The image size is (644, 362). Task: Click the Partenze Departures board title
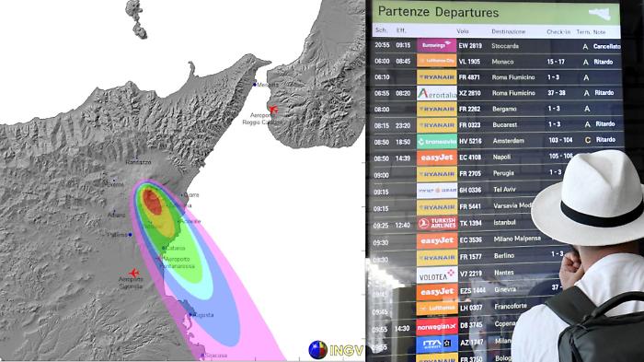(x=438, y=12)
